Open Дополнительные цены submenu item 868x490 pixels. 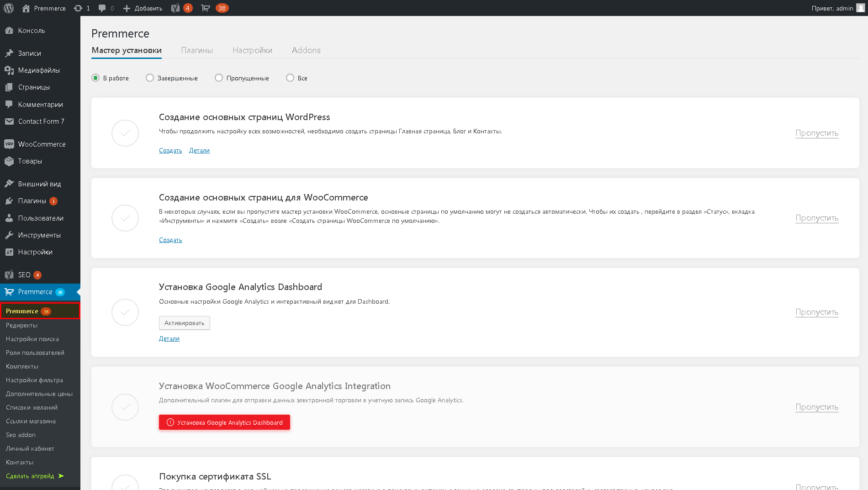tap(40, 394)
